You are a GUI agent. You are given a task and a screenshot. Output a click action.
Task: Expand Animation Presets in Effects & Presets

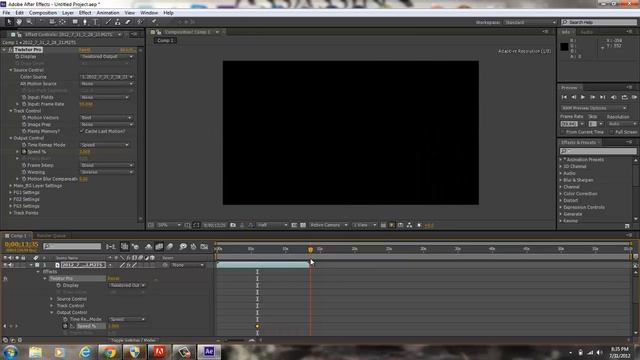coord(561,160)
